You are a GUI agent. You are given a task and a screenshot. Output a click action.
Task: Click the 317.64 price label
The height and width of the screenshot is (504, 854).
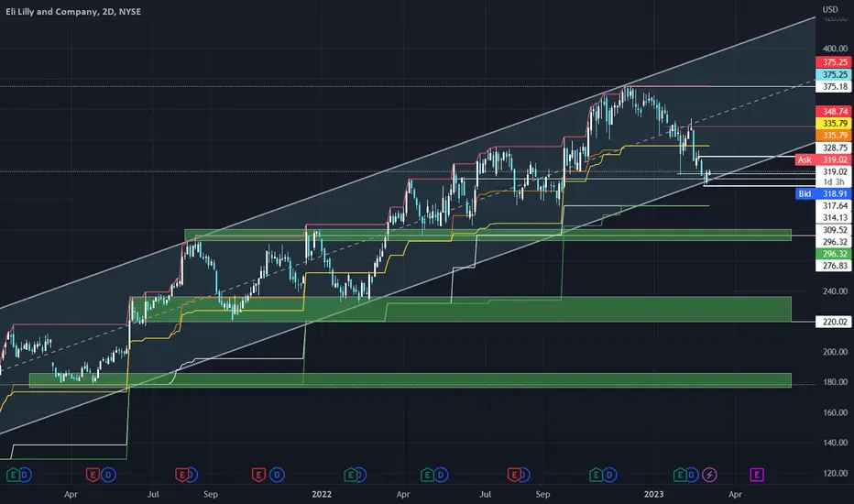[x=833, y=205]
